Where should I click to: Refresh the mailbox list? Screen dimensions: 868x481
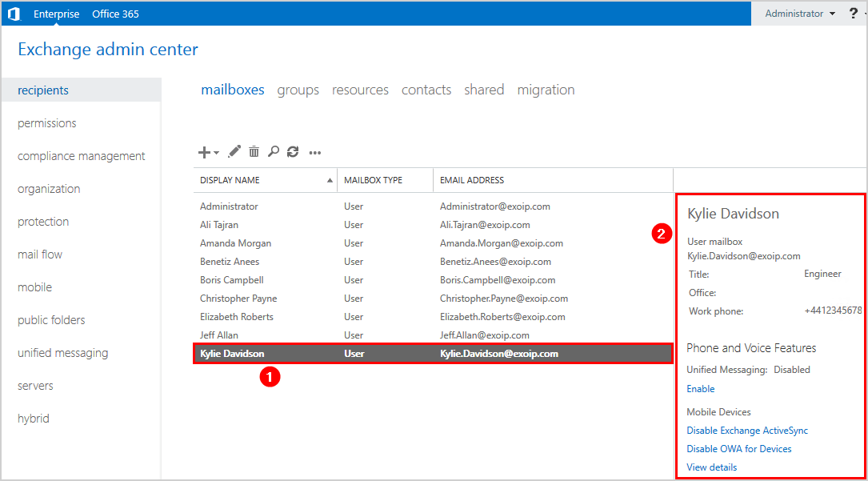[x=292, y=151]
